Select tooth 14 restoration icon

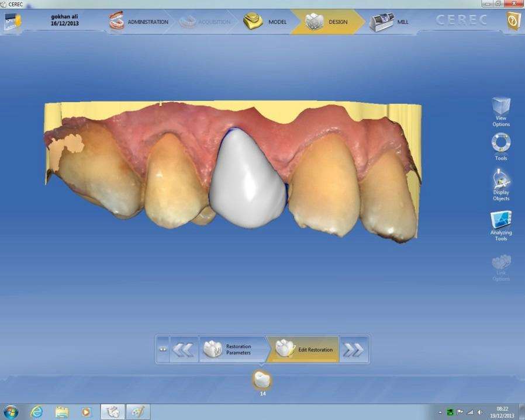click(x=262, y=381)
